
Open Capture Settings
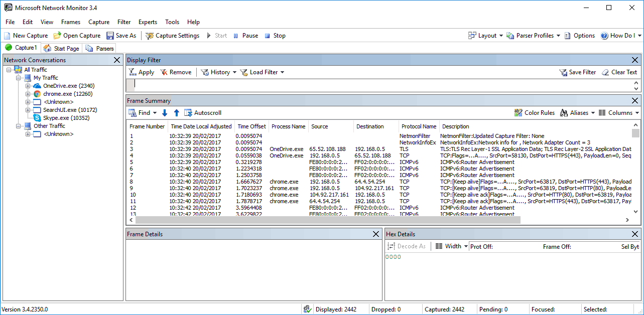point(172,36)
